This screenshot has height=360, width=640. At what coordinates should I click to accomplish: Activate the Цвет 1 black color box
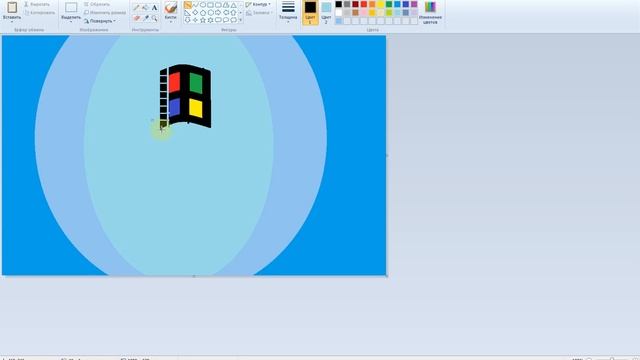310,12
